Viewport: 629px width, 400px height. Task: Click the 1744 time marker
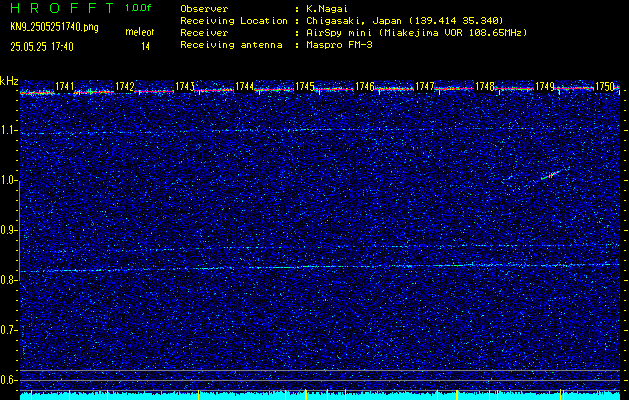(244, 86)
